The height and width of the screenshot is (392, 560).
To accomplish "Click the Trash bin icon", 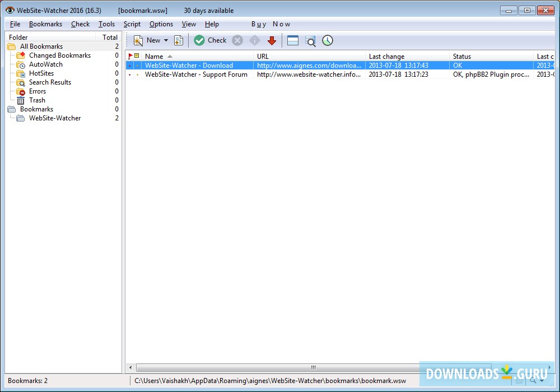I will (x=21, y=100).
